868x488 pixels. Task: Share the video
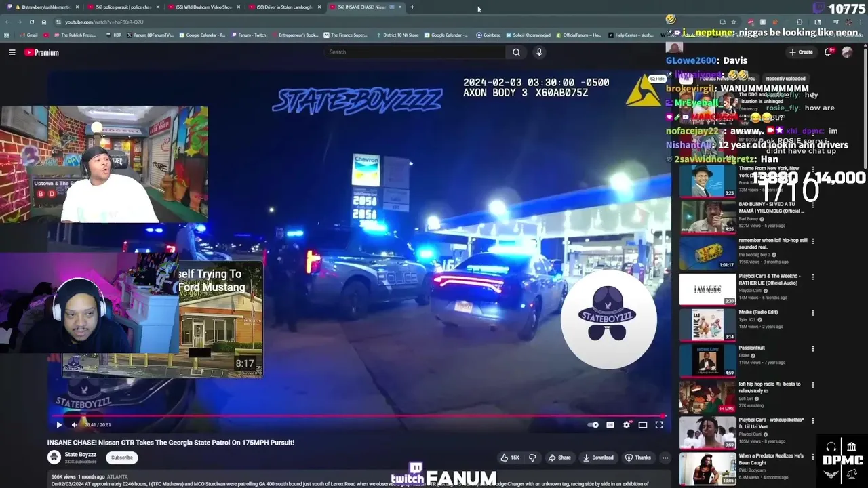(x=559, y=457)
